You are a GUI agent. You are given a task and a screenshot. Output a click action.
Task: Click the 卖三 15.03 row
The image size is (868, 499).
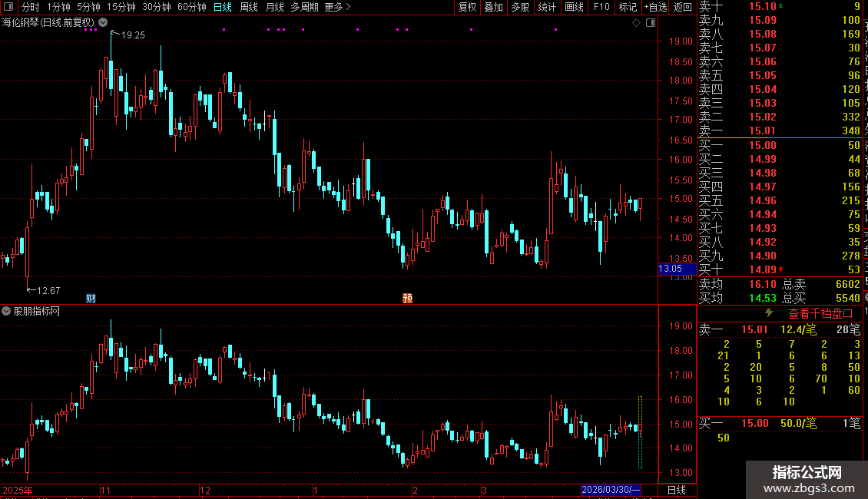[x=780, y=104]
